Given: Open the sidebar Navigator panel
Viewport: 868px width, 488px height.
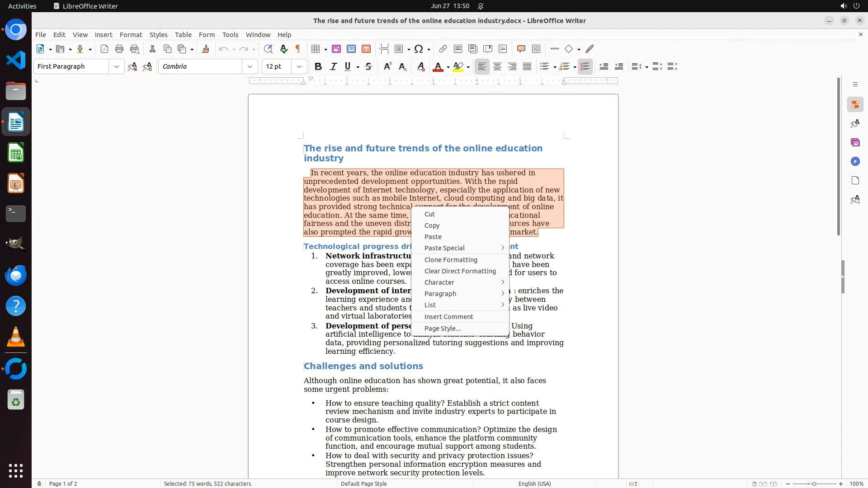Looking at the screenshot, I should pyautogui.click(x=855, y=161).
